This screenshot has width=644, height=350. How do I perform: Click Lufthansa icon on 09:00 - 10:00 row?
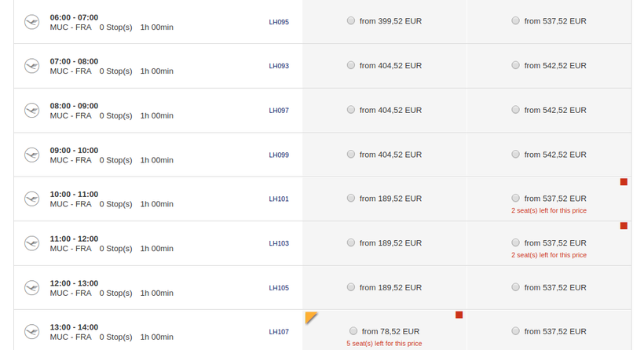pyautogui.click(x=31, y=155)
